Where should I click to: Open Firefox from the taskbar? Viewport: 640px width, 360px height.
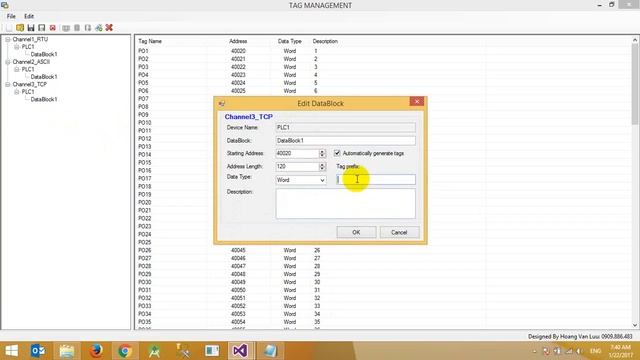click(x=96, y=351)
